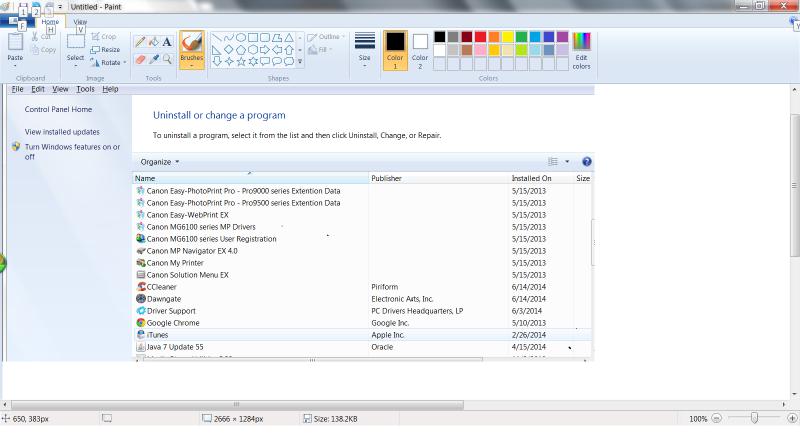Click the zoom out minus button

716,419
